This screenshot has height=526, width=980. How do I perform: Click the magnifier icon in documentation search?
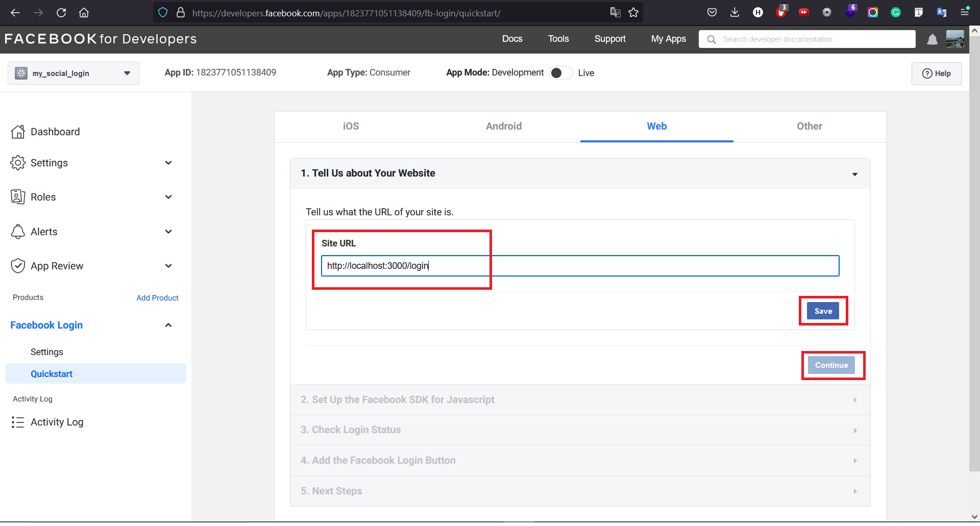(x=712, y=39)
